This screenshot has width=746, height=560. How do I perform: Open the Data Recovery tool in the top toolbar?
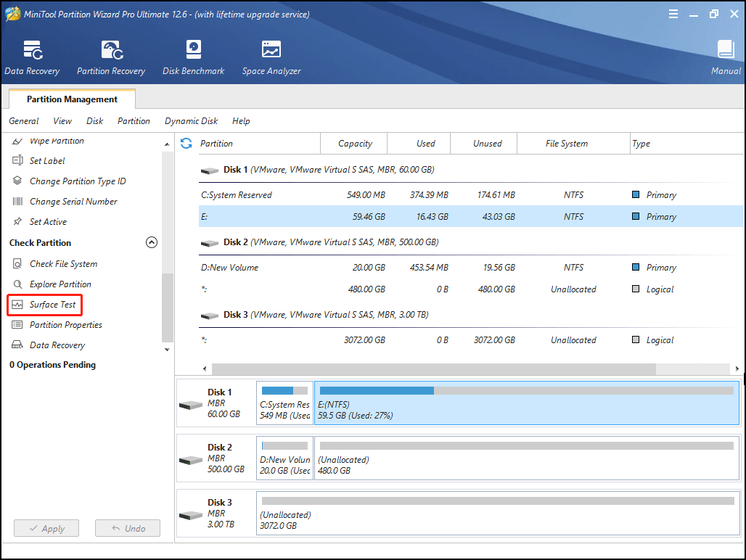click(x=33, y=57)
